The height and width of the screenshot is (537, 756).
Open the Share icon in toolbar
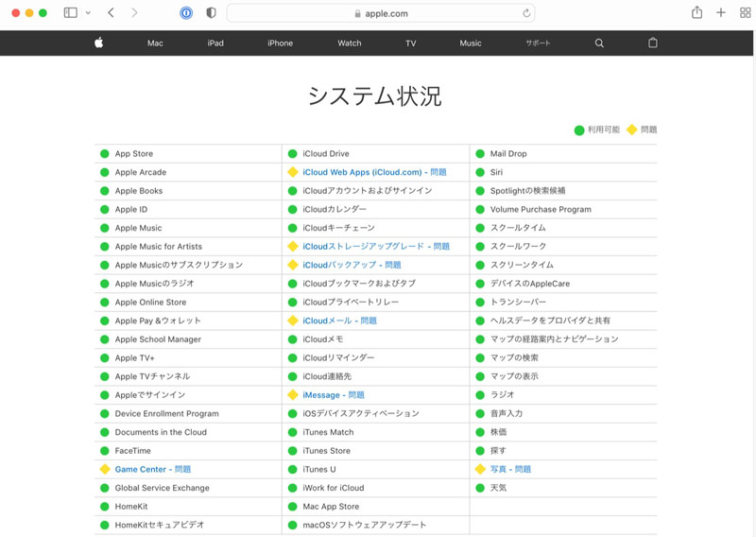pos(696,12)
